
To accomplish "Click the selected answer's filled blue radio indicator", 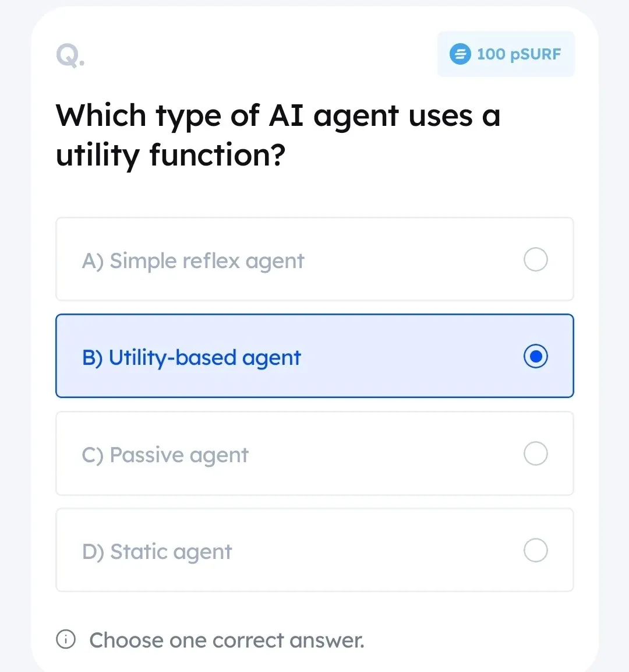I will pos(535,356).
